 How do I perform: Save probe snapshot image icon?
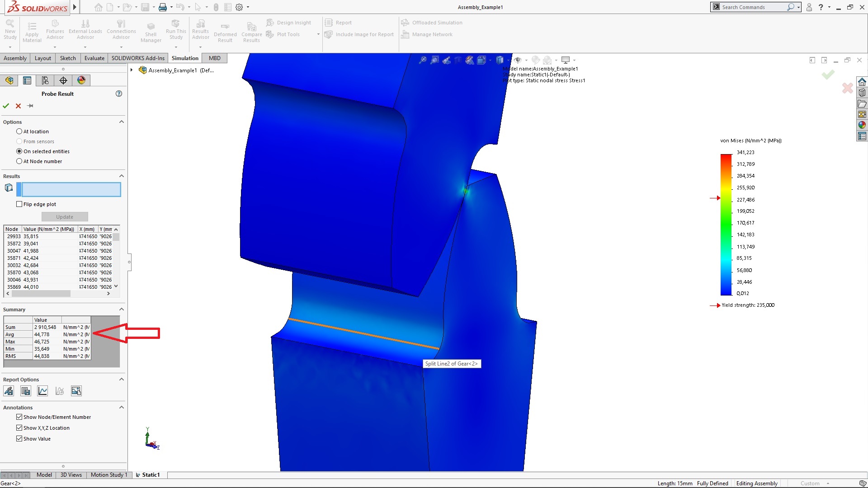[x=76, y=391]
